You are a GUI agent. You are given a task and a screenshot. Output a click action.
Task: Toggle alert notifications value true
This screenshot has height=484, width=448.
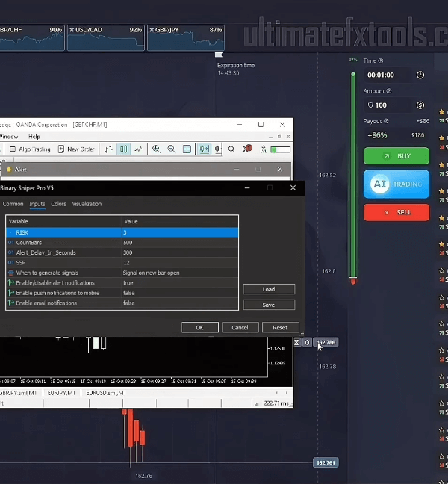click(x=180, y=283)
